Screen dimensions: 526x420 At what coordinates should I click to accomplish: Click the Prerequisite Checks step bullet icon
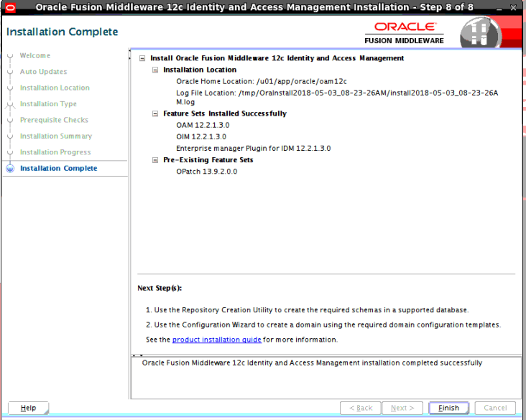[x=10, y=120]
